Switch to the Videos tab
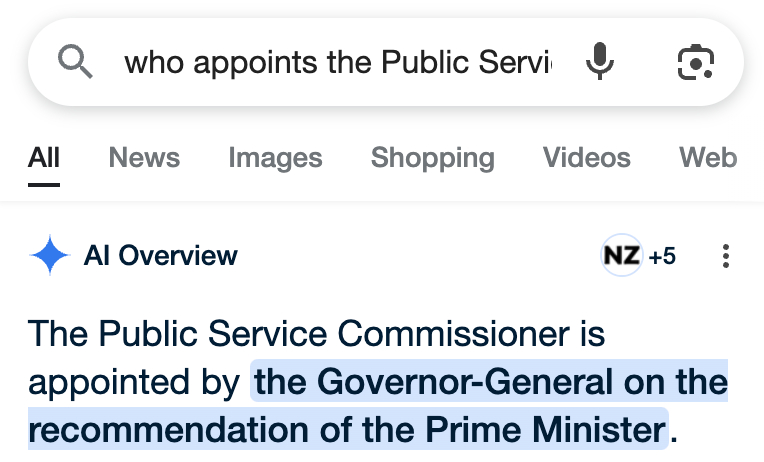764x462 pixels. (x=586, y=158)
